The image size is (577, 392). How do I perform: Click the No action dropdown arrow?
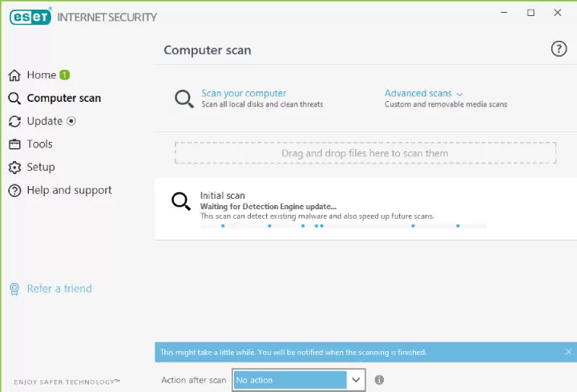(x=356, y=380)
